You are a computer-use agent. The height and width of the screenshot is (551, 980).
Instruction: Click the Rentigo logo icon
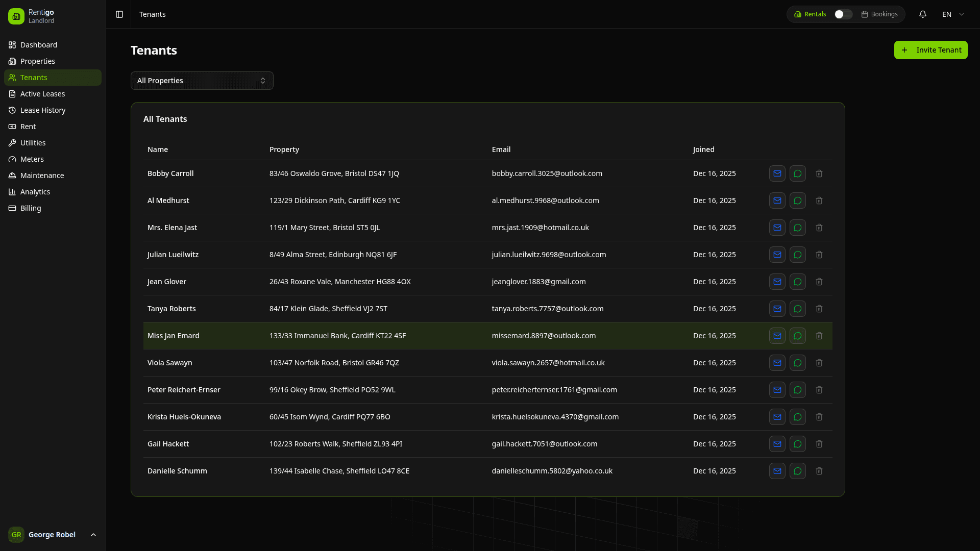coord(16,16)
